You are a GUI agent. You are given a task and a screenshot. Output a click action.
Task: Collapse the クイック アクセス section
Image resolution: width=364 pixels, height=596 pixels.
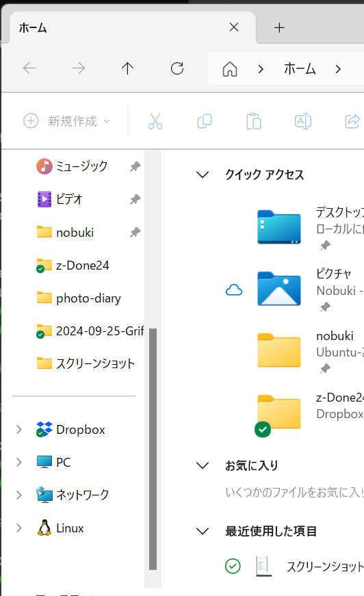(203, 175)
